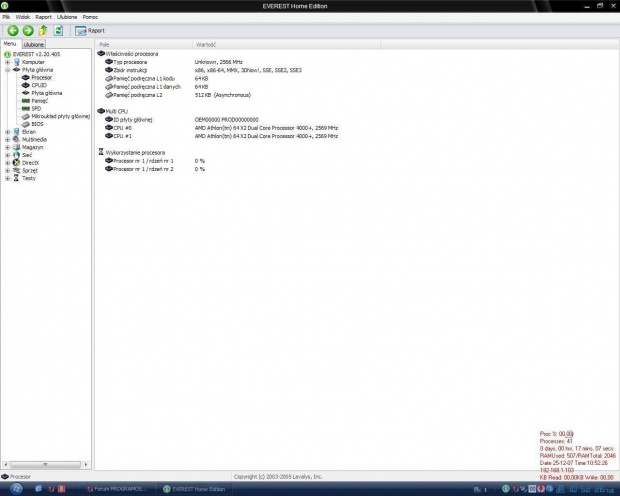This screenshot has height=496, width=620.
Task: Click the sidebar scrollbar left arrow
Action: point(5,464)
